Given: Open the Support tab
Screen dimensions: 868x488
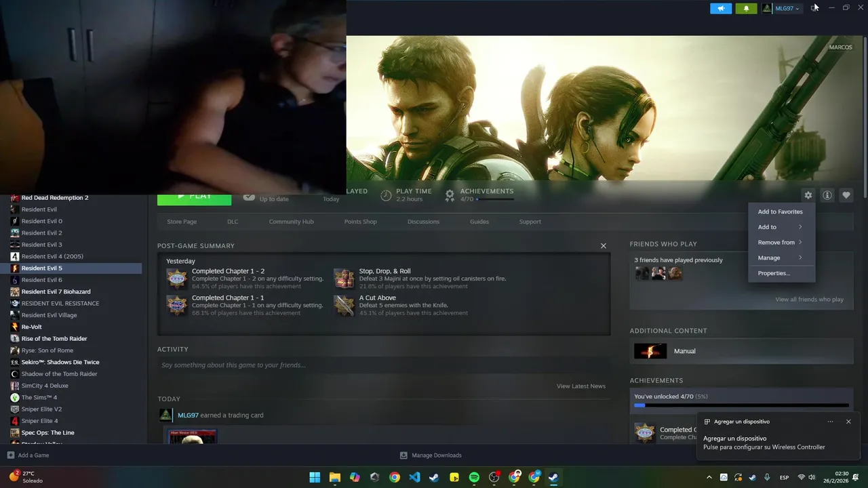Looking at the screenshot, I should click(530, 222).
